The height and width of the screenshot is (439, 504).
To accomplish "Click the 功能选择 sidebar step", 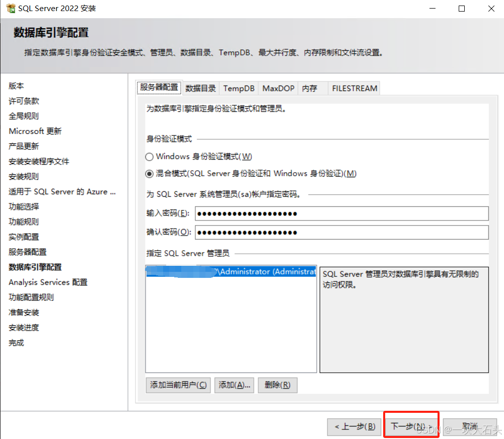I will (x=24, y=206).
